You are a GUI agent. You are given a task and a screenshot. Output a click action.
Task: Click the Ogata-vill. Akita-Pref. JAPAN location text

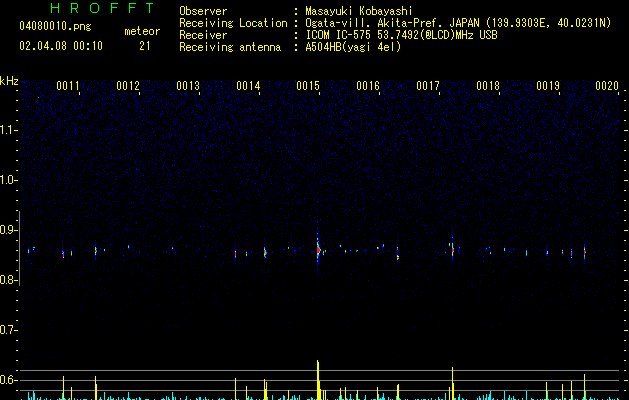458,23
